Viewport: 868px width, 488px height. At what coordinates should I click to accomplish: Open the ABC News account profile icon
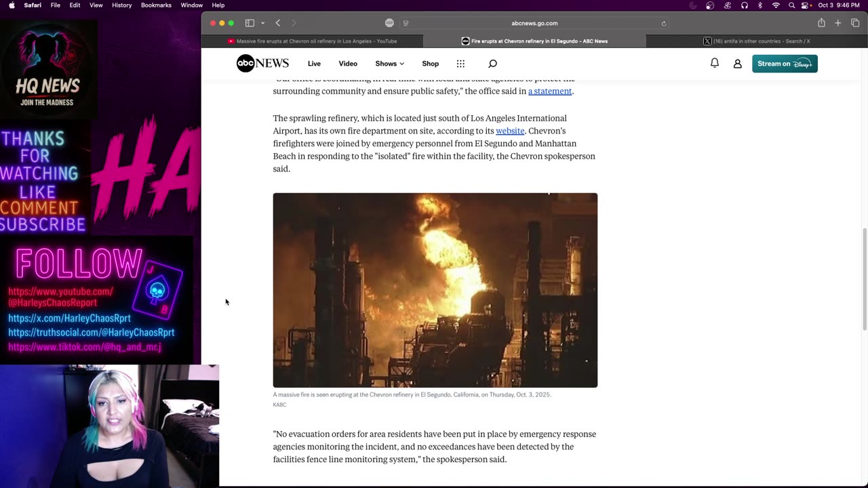pyautogui.click(x=737, y=64)
